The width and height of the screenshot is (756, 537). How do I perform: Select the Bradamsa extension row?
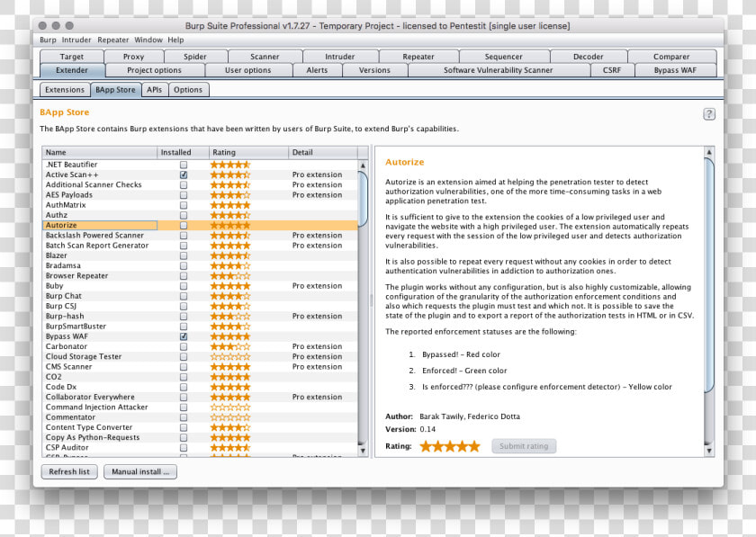click(x=200, y=265)
